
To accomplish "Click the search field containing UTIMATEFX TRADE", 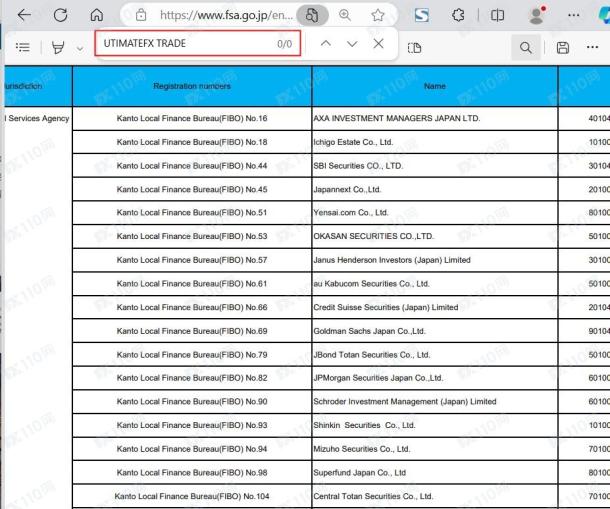I will point(198,43).
